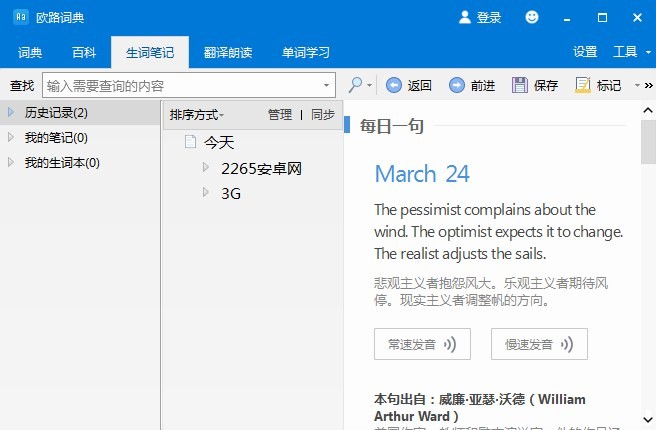The width and height of the screenshot is (656, 430).
Task: Click the document icon beside 今天
Action: tap(190, 142)
